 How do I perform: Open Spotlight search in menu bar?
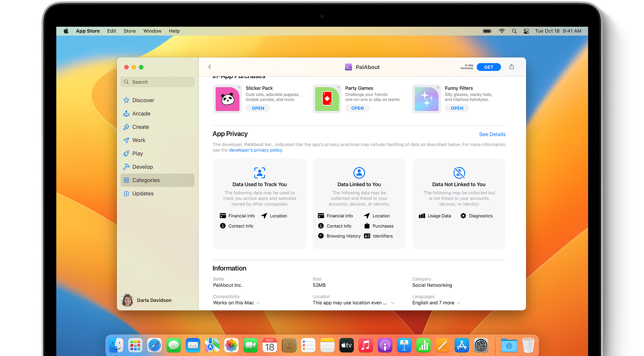514,31
